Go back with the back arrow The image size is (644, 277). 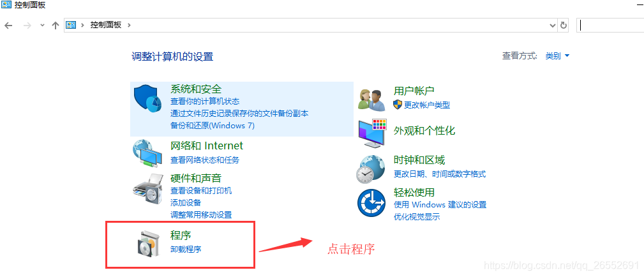(x=9, y=25)
